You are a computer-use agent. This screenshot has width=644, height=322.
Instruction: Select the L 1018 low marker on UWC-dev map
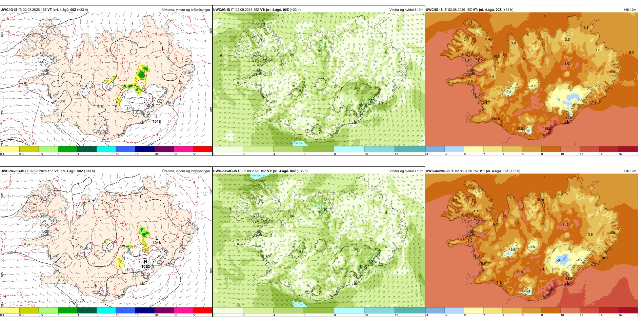click(157, 240)
